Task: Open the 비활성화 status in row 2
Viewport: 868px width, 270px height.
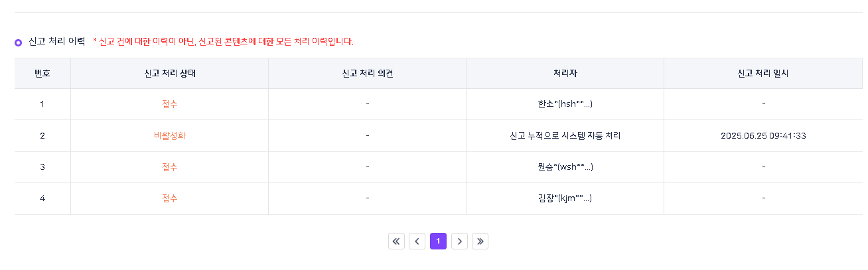Action: [x=170, y=135]
